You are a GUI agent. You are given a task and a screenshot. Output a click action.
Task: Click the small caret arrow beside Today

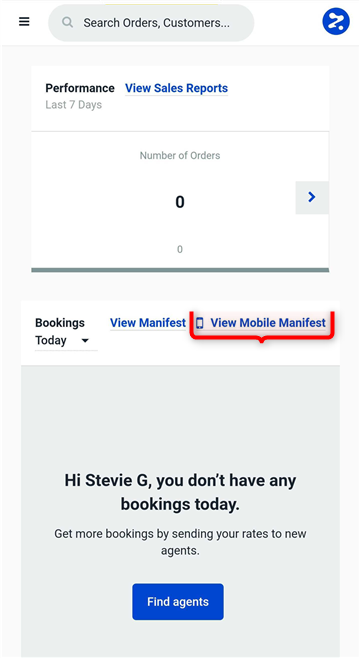[85, 340]
